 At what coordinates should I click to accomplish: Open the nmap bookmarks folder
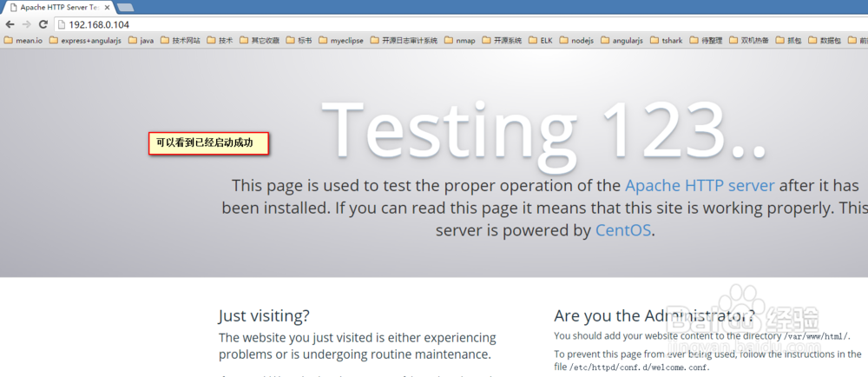pyautogui.click(x=459, y=41)
